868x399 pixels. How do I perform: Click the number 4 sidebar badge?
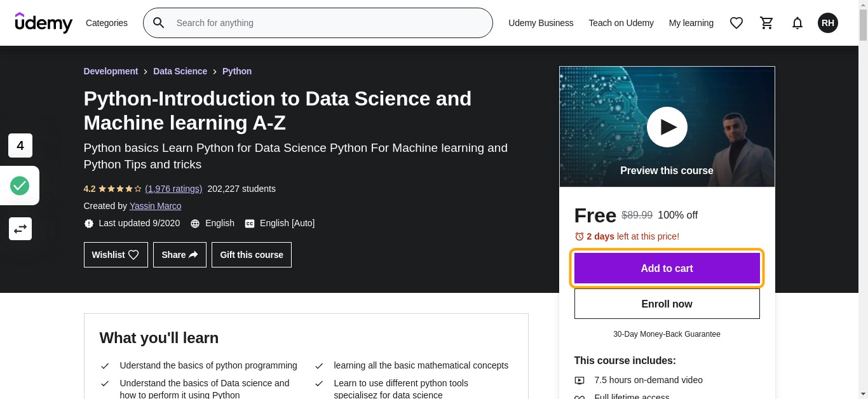pyautogui.click(x=20, y=145)
